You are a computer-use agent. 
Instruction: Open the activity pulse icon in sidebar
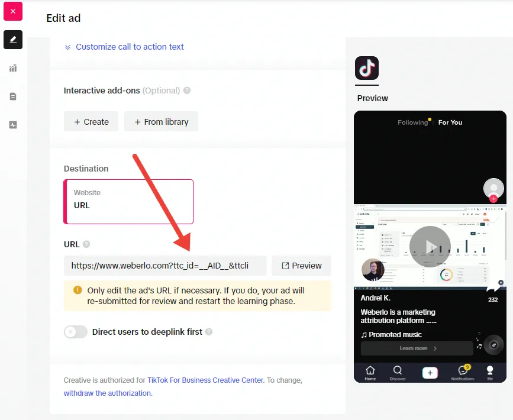13,125
